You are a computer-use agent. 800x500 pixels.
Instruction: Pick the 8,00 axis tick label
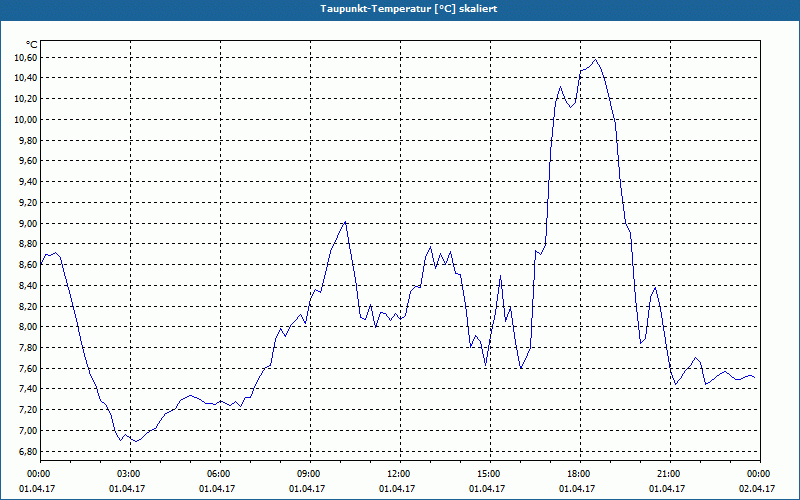[x=28, y=327]
